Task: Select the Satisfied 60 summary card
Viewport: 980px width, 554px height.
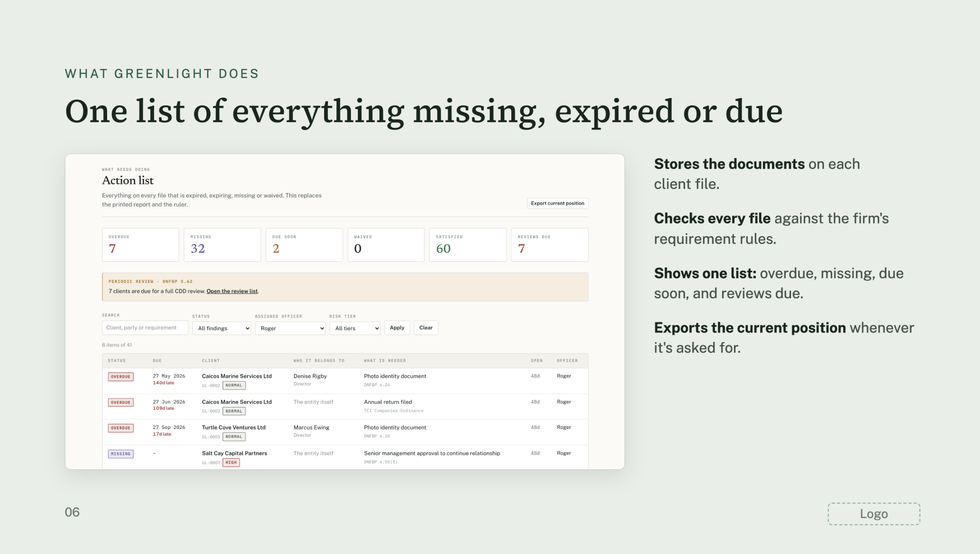Action: click(468, 244)
